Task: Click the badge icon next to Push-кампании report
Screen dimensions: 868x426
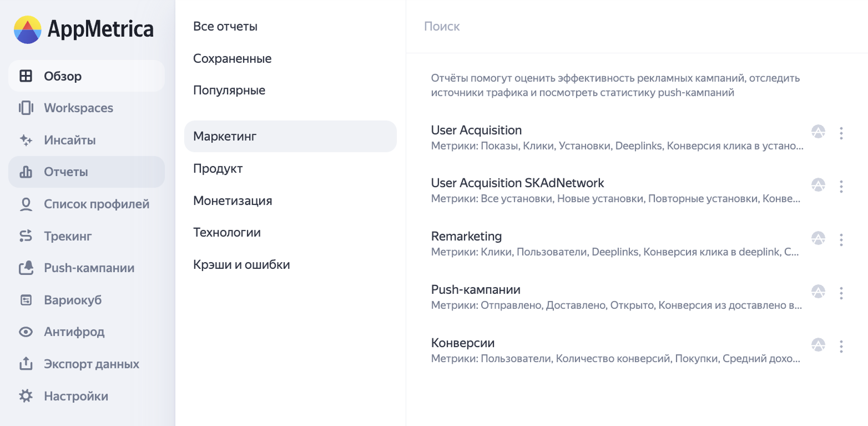Action: (x=818, y=292)
